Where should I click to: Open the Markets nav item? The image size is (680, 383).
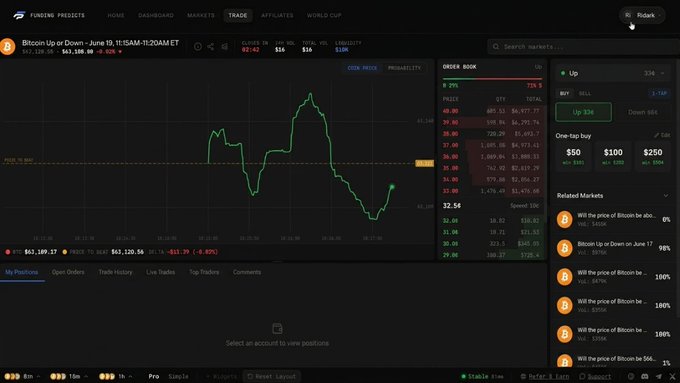click(201, 15)
